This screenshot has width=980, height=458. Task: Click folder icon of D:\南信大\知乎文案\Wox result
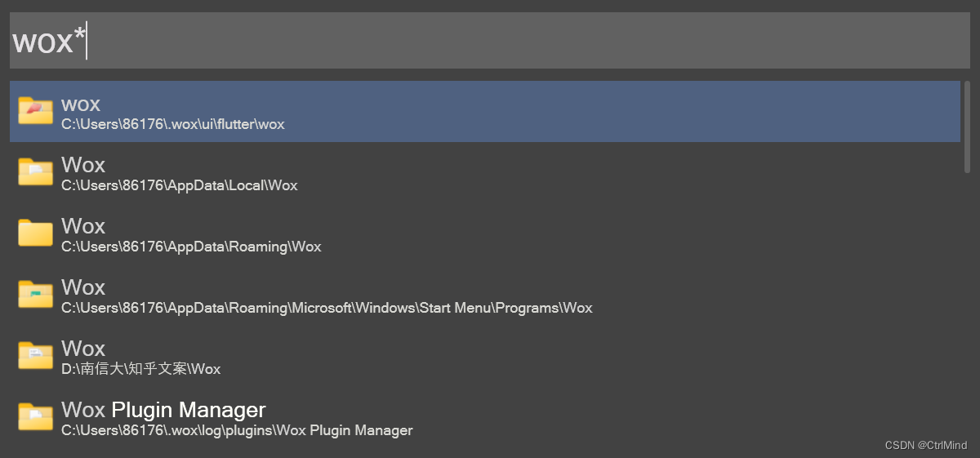click(x=36, y=356)
